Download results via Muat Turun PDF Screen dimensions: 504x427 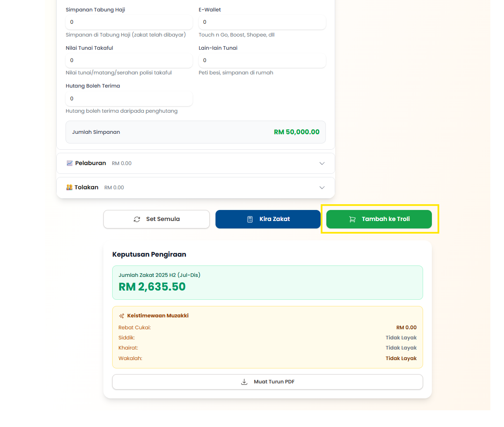[267, 382]
